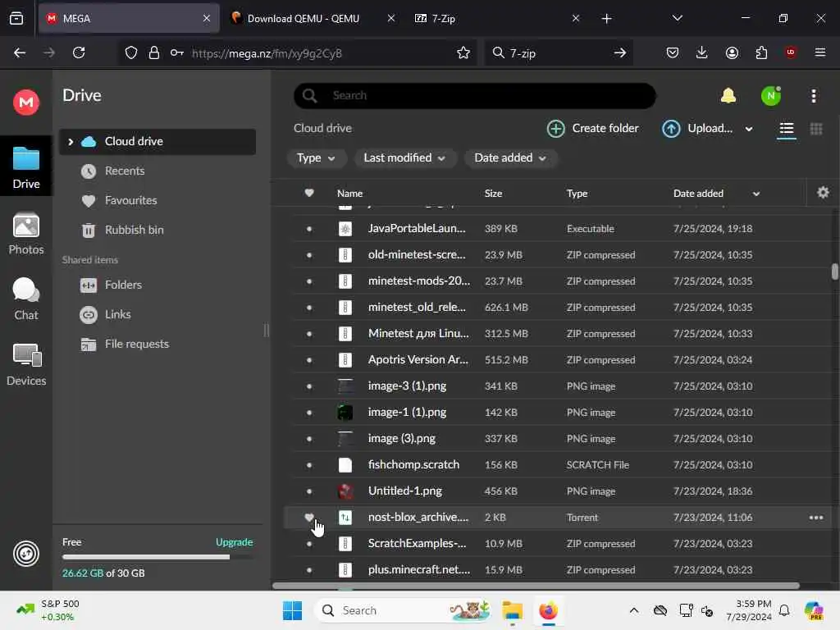The image size is (840, 630).
Task: Open the Date added filter dropdown
Action: (x=510, y=158)
